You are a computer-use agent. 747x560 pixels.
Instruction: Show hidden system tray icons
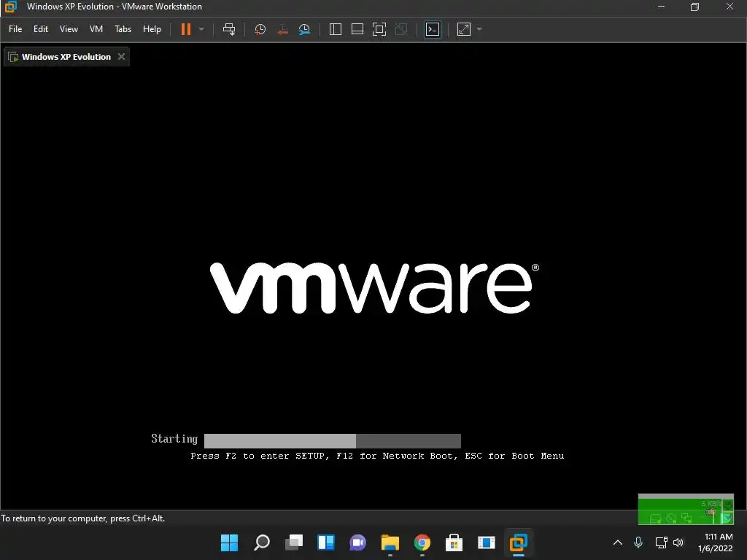point(618,542)
